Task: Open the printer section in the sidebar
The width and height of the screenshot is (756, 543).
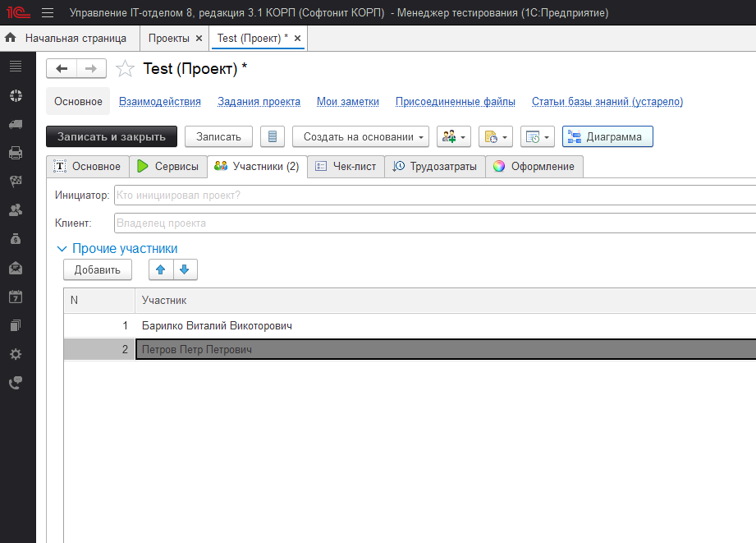Action: click(x=16, y=152)
